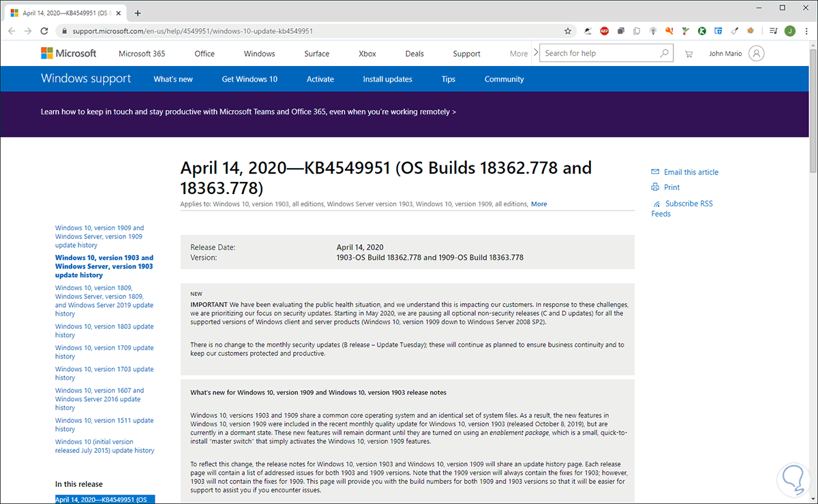Viewport: 818px width, 504px height.
Task: Click the green K extension icon
Action: [x=702, y=31]
